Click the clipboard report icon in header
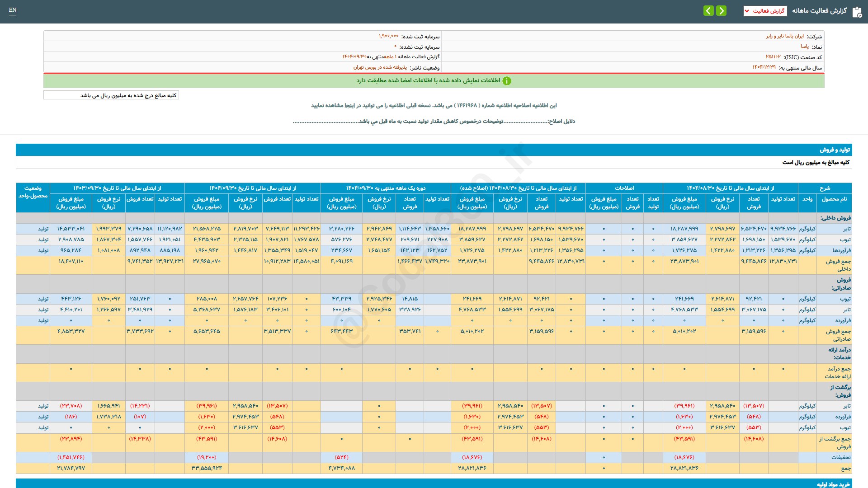Screen dimensions: 868x488 pyautogui.click(x=857, y=12)
